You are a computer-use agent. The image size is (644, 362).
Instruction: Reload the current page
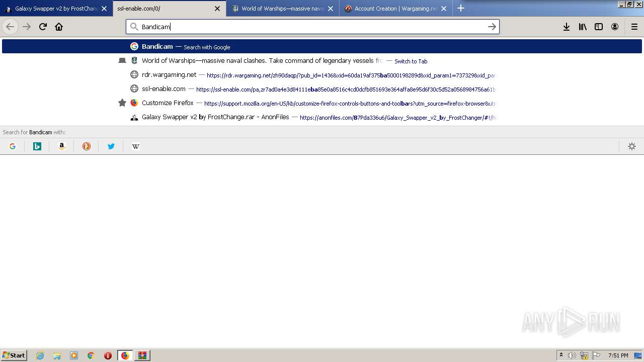pos(43,27)
